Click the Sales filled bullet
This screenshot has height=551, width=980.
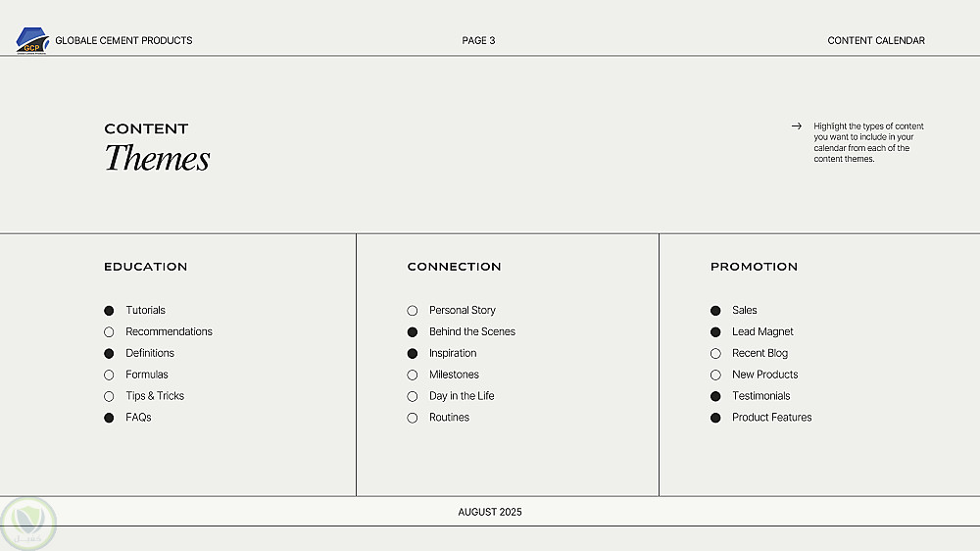[715, 311]
